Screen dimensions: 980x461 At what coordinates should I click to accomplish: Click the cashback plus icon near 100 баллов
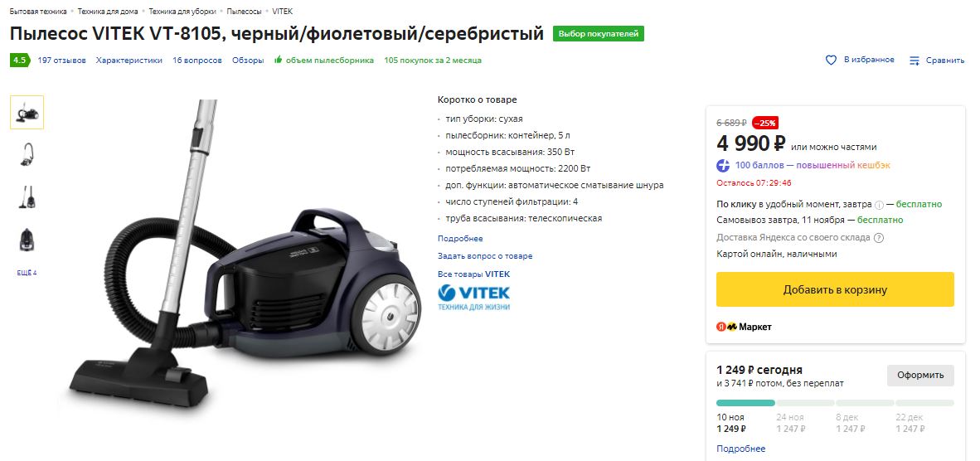pos(723,166)
